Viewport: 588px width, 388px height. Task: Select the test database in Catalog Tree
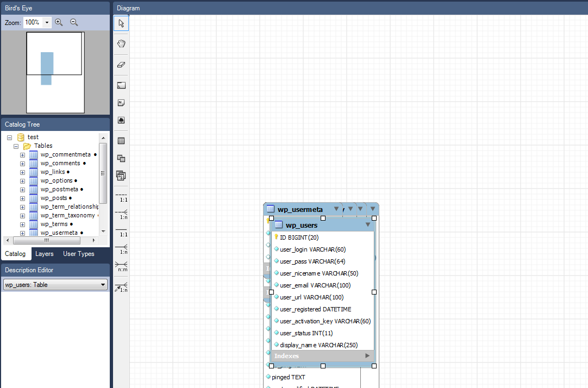(33, 136)
